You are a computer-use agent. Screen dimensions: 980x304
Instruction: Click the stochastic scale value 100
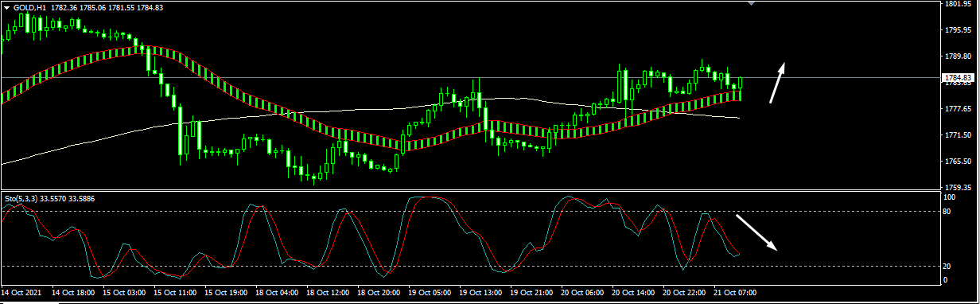tap(950, 197)
